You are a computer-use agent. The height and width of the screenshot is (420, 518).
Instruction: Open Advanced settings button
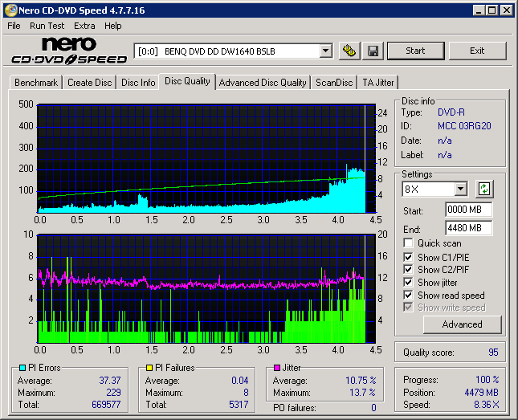(462, 324)
